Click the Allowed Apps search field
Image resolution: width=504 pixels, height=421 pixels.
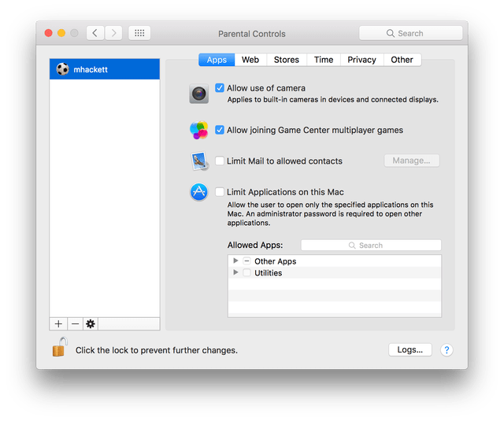(371, 245)
